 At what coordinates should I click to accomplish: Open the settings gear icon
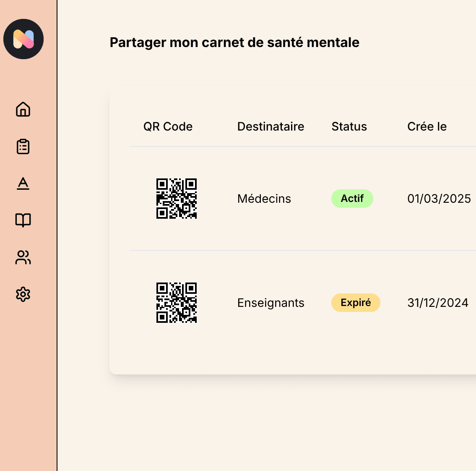click(23, 294)
